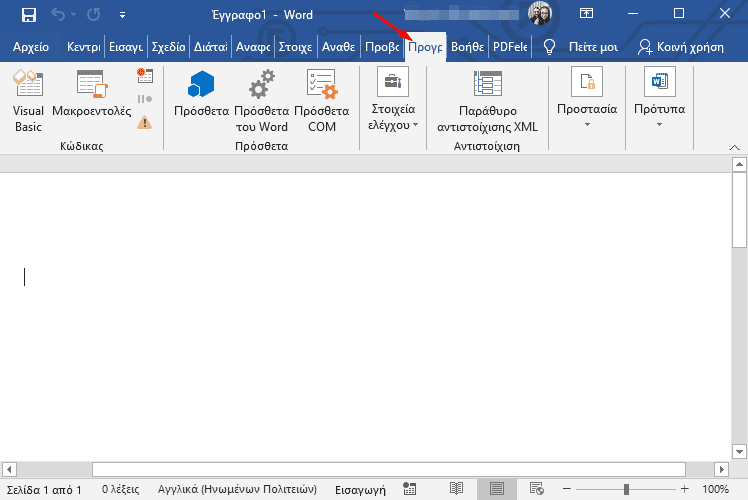The width and height of the screenshot is (748, 500).
Task: Open the Αρχείο (File) tab
Action: pos(31,47)
